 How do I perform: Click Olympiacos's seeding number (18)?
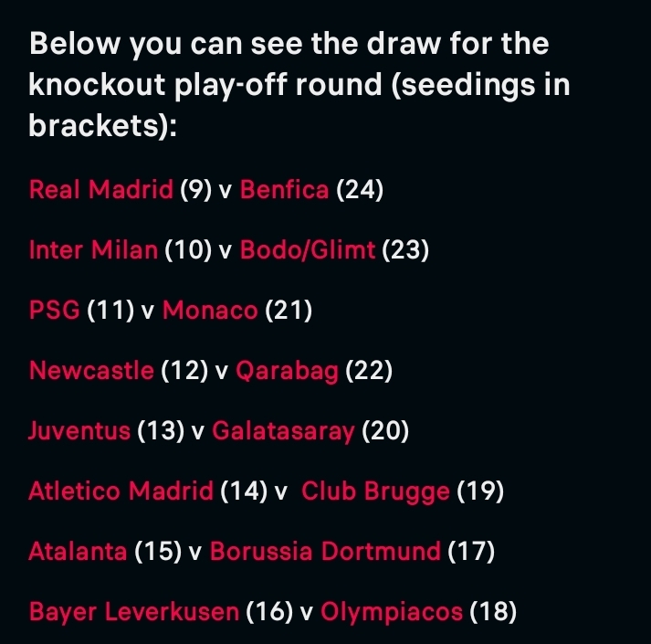(x=493, y=612)
